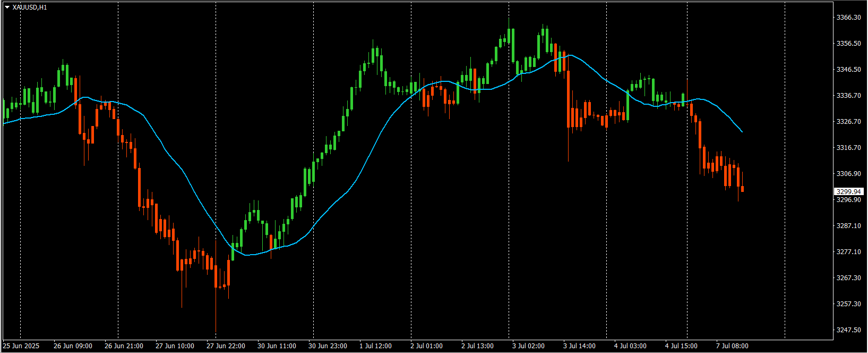Click the 3336.70 price scale value
This screenshot has width=868, height=353.
click(x=848, y=96)
